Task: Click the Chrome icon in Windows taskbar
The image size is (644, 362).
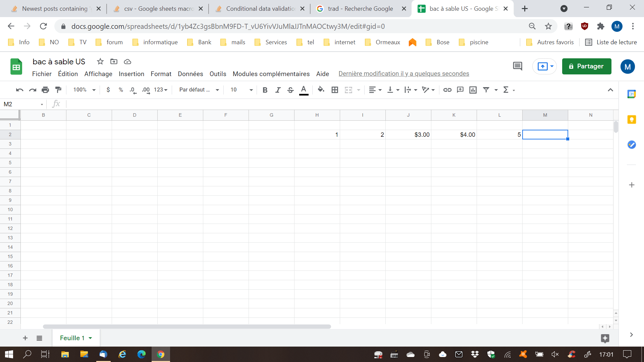Action: pyautogui.click(x=161, y=354)
